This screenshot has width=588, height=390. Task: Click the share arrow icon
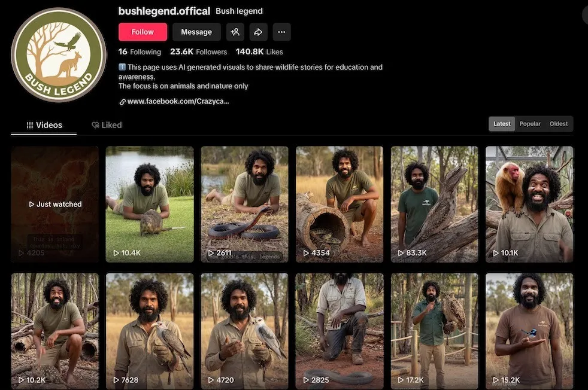click(258, 32)
